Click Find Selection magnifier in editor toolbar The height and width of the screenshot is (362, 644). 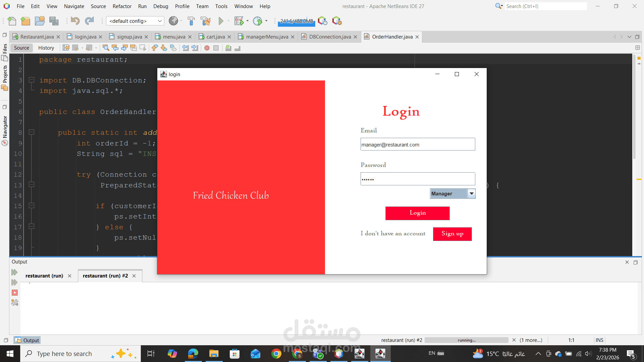[106, 48]
